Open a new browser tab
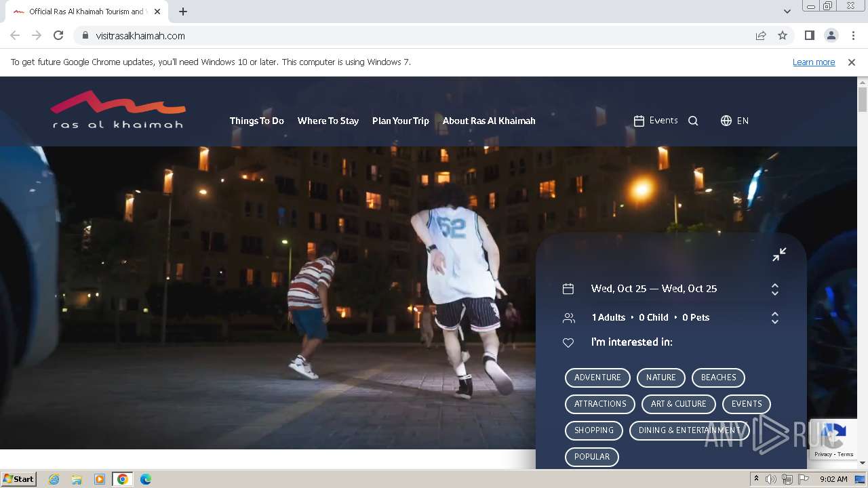This screenshot has height=488, width=868. tap(183, 12)
